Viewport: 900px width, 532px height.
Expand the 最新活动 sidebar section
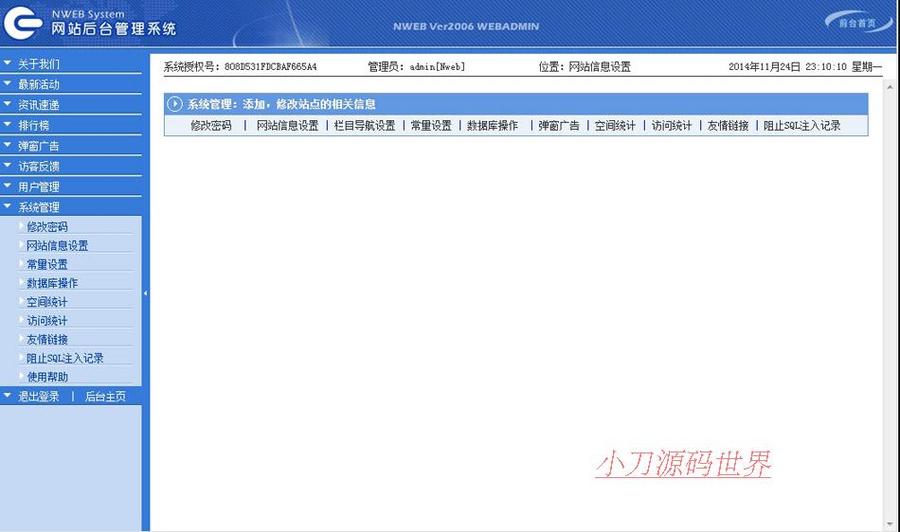(38, 84)
